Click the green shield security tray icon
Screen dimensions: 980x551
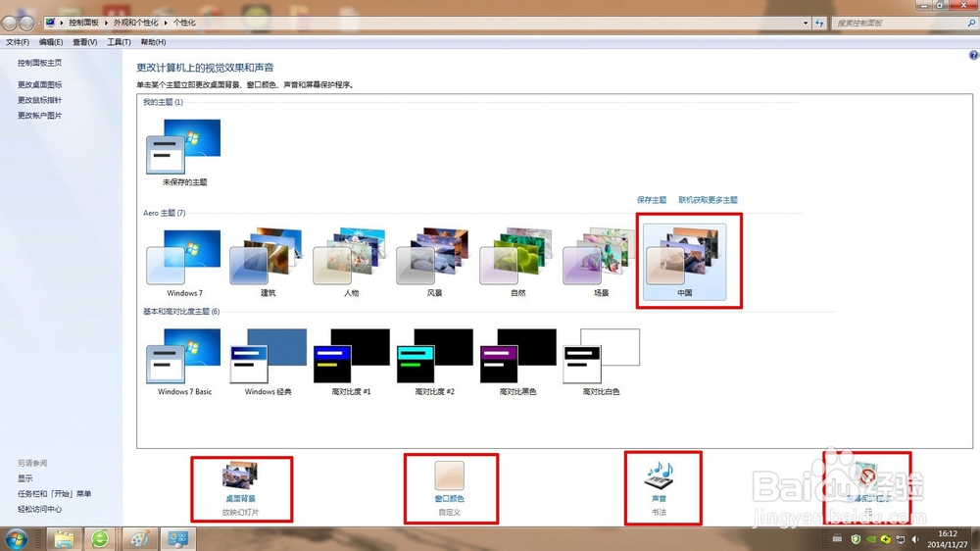pyautogui.click(x=856, y=539)
